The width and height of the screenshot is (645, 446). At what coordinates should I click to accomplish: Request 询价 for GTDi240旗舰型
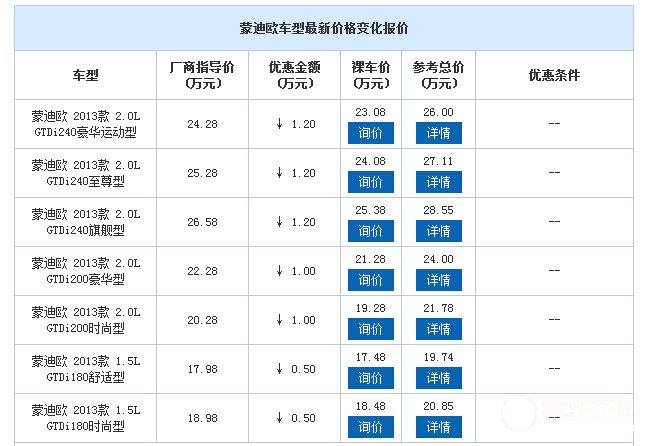pos(370,231)
